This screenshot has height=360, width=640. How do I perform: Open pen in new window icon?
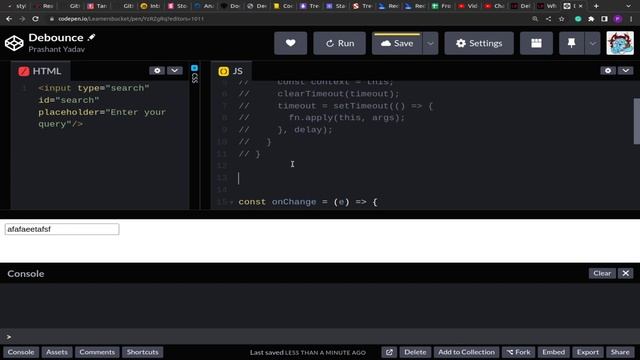(389, 352)
